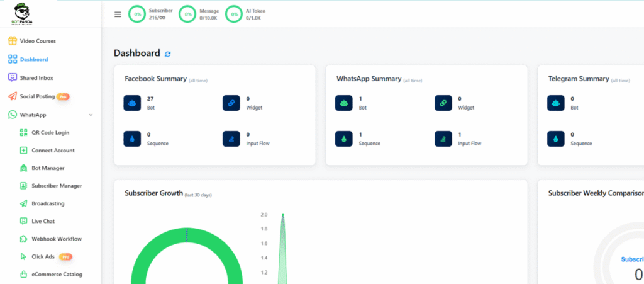
Task: Click the Webhook Workflow puzzle icon
Action: [x=23, y=239]
